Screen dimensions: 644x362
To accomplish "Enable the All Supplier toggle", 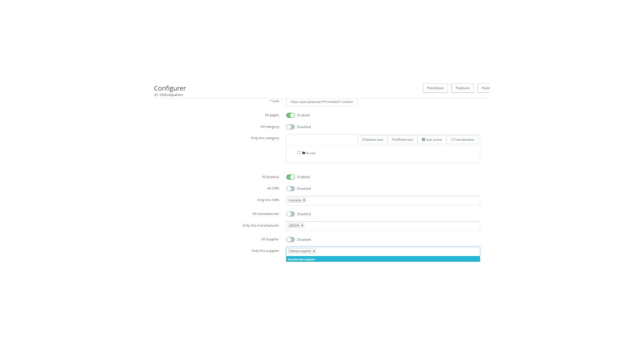I will 290,240.
